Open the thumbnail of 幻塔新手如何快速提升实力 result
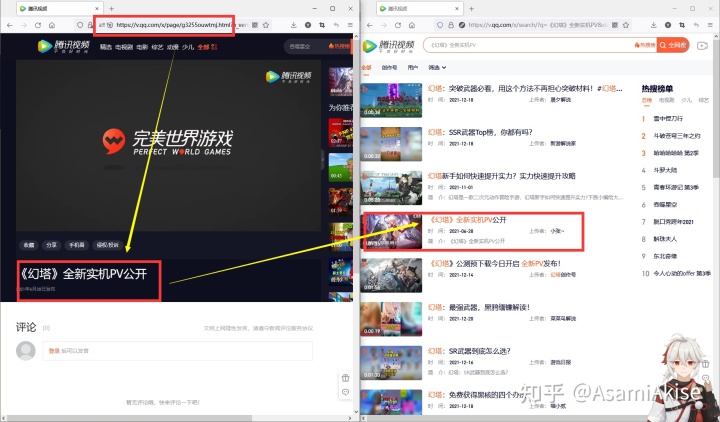The height and width of the screenshot is (422, 720). click(391, 188)
